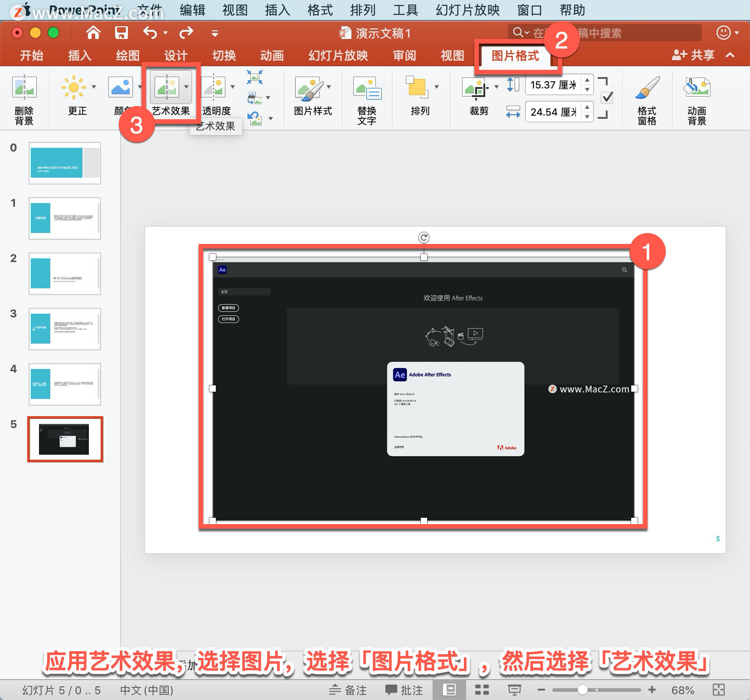Expand the Arrange dropdown arrow
This screenshot has height=700, width=750.
coord(437,87)
